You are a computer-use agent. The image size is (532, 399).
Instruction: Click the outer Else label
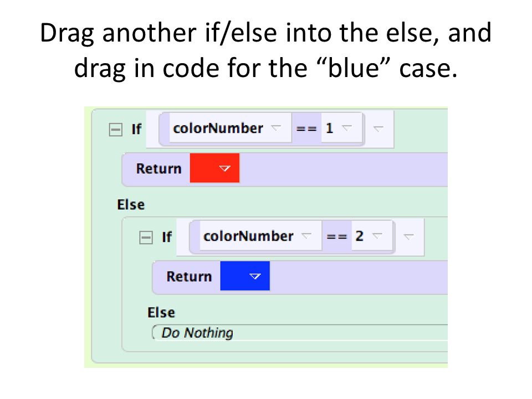[131, 204]
